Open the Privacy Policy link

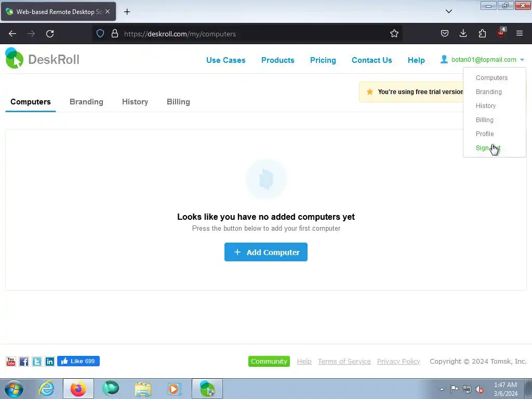(x=398, y=362)
